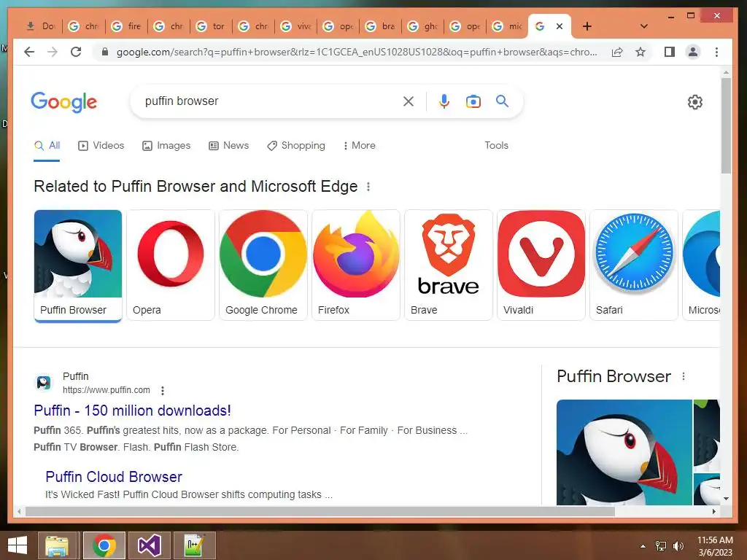This screenshot has height=560, width=747.
Task: Open tab search chevron
Action: [x=643, y=26]
